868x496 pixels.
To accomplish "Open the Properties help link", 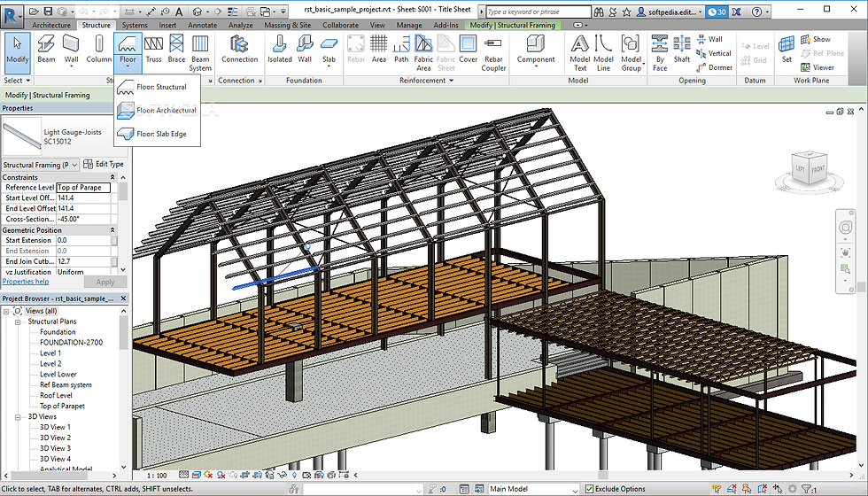I will pyautogui.click(x=26, y=282).
